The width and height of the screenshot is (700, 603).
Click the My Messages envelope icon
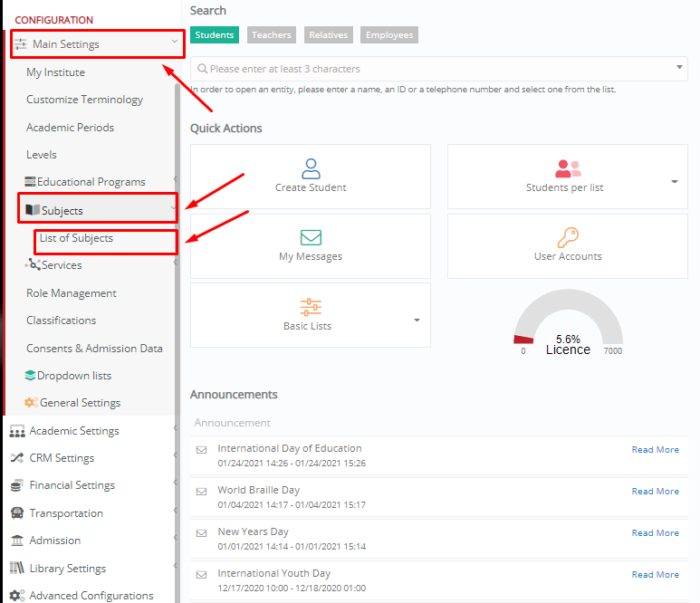pos(311,237)
